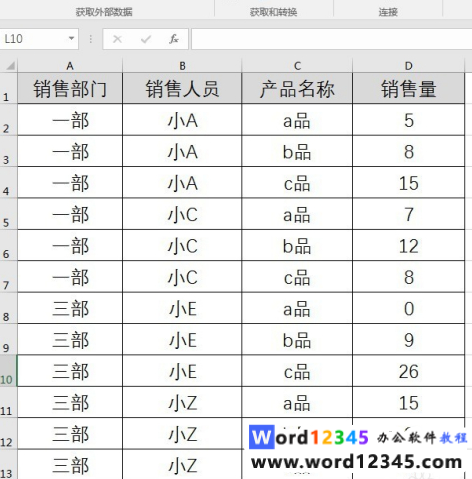Screen dimensions: 472x479
Task: Select cell B11 containing 小Z
Action: coord(182,402)
